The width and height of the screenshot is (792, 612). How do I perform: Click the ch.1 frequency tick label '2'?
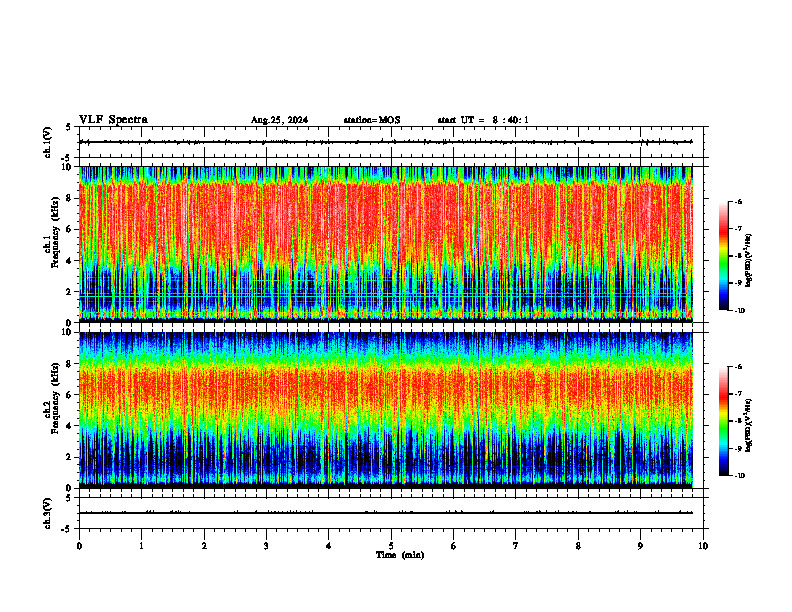tap(70, 291)
